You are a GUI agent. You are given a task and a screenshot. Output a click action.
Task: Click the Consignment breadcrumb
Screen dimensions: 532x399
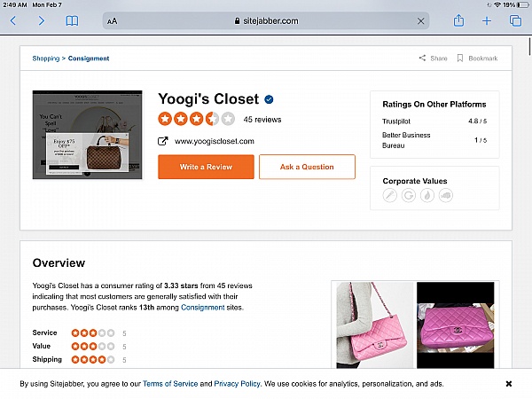[88, 59]
